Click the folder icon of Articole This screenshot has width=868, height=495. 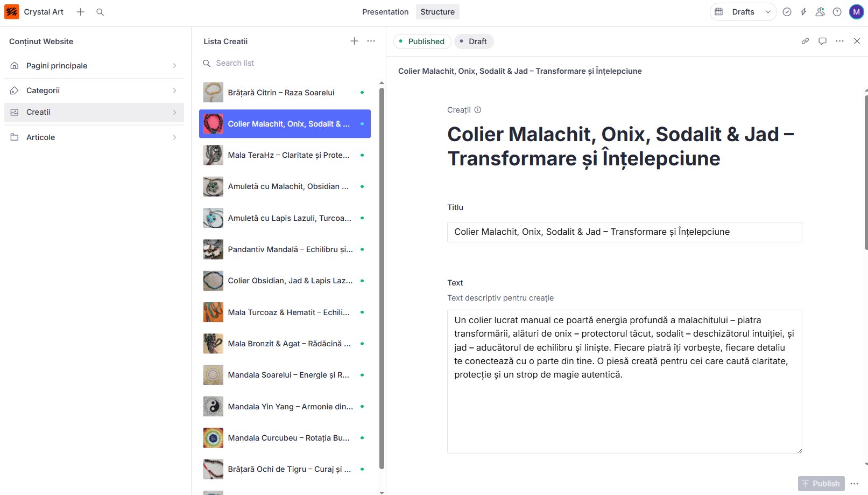(15, 137)
